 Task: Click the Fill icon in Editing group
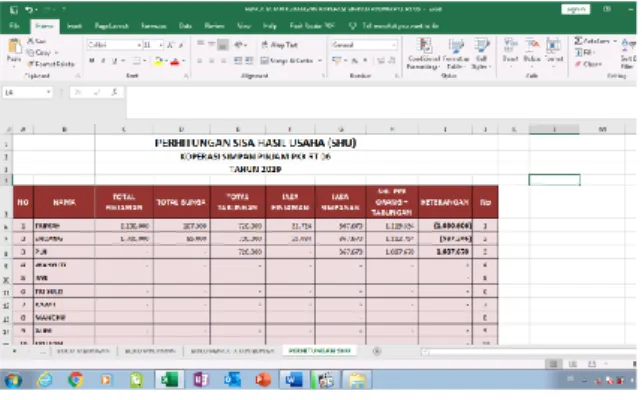tap(579, 52)
